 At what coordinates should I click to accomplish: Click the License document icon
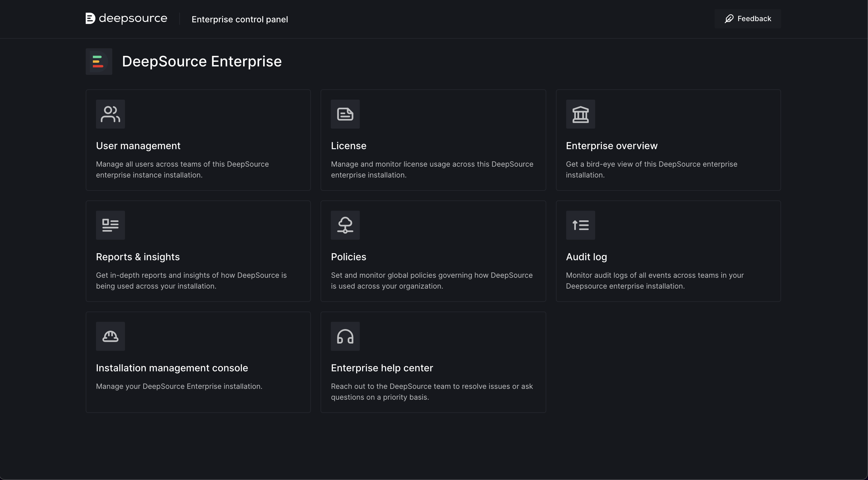[x=345, y=114]
